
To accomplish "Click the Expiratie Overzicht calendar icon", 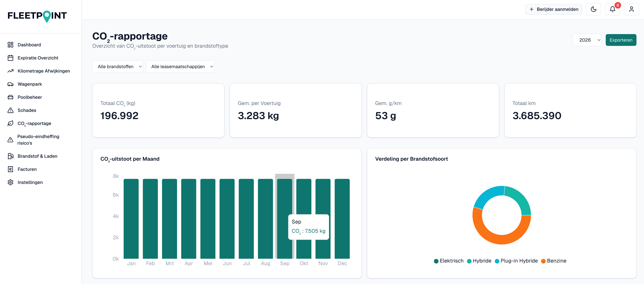I will (10, 58).
